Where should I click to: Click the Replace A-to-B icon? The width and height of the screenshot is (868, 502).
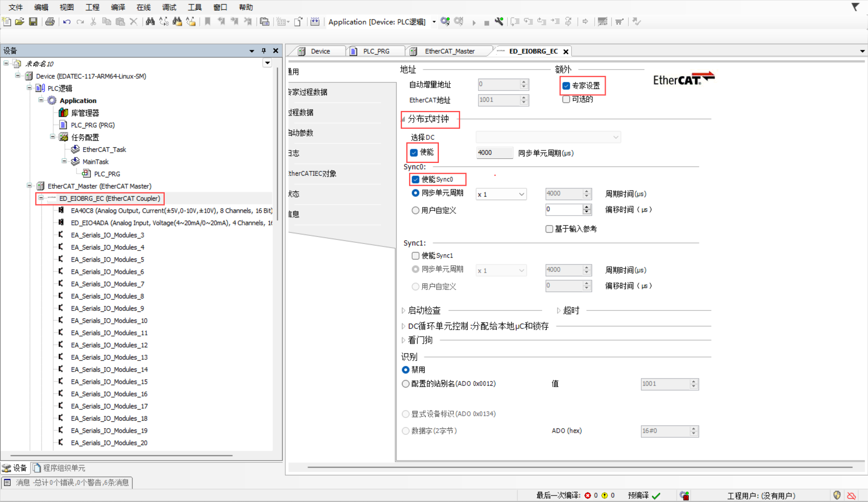pyautogui.click(x=164, y=22)
